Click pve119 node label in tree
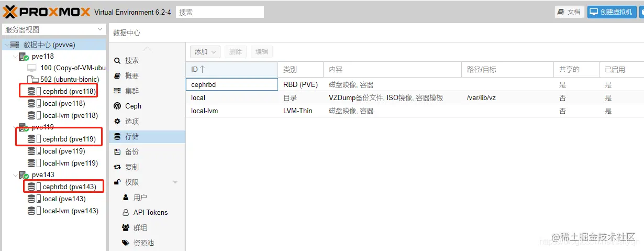Image resolution: width=644 pixels, height=251 pixels. 43,127
